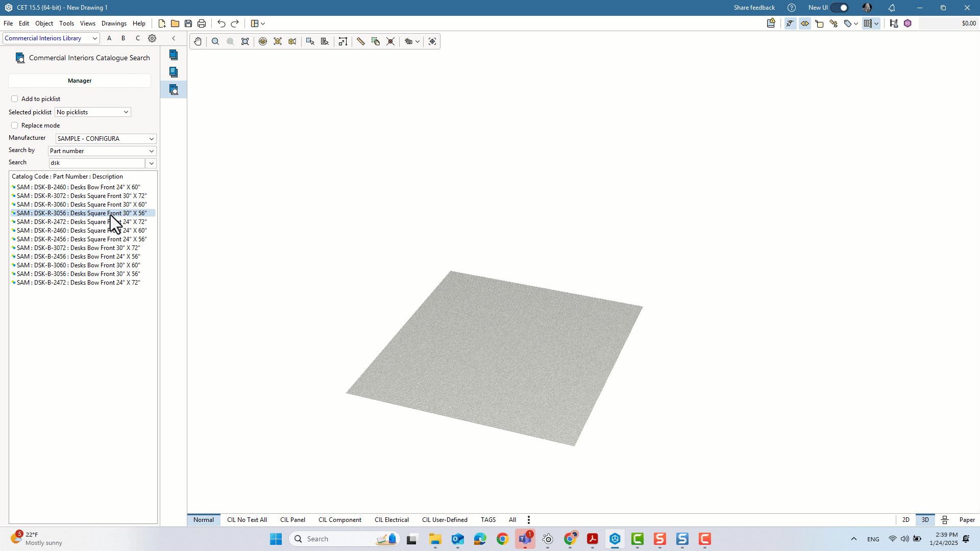Image resolution: width=980 pixels, height=551 pixels.
Task: Toggle the box with pointer tool
Action: pos(819,23)
